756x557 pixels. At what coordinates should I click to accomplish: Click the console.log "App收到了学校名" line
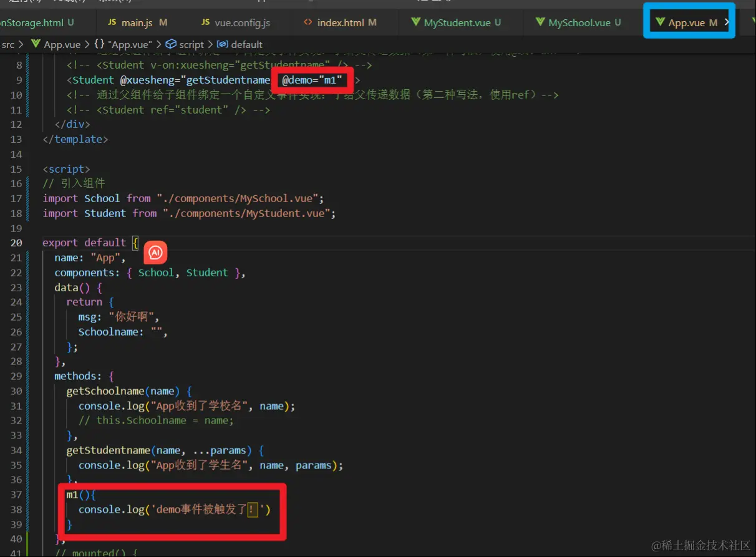click(x=187, y=406)
